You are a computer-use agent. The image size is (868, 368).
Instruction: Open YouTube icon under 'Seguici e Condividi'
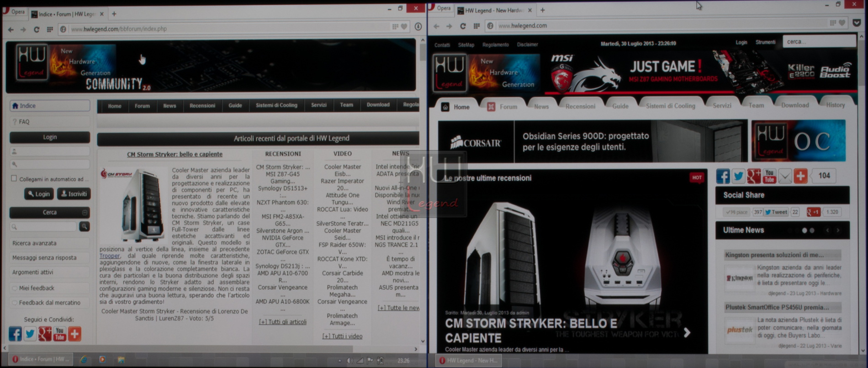60,334
